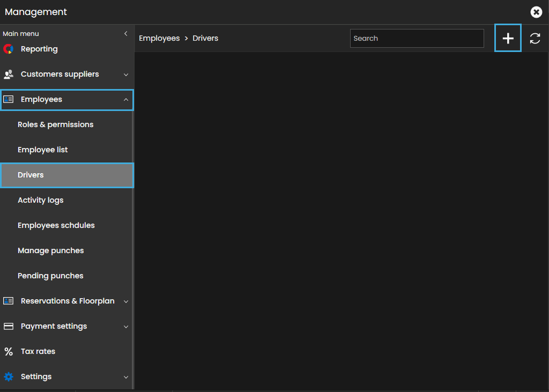
Task: Expand Customers suppliers chevron
Action: pyautogui.click(x=126, y=75)
